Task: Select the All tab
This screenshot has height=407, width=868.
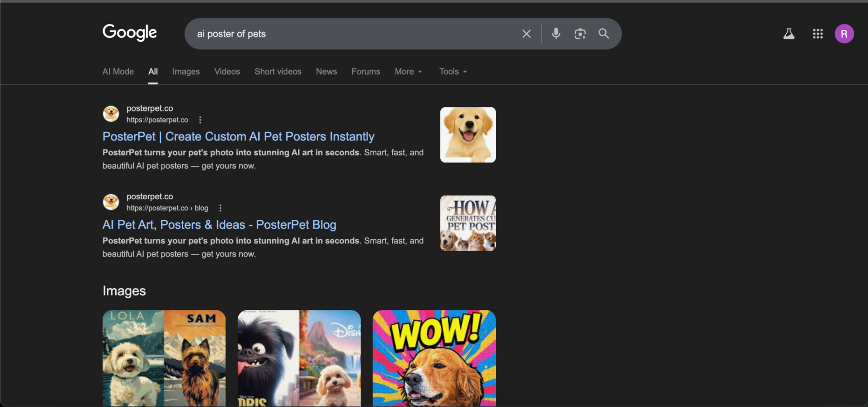Action: coord(153,71)
